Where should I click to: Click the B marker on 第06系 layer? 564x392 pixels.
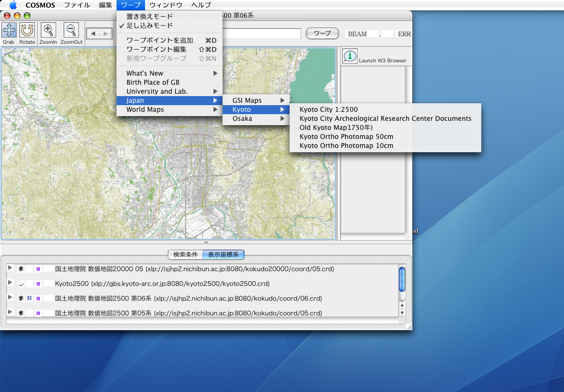coord(29,298)
